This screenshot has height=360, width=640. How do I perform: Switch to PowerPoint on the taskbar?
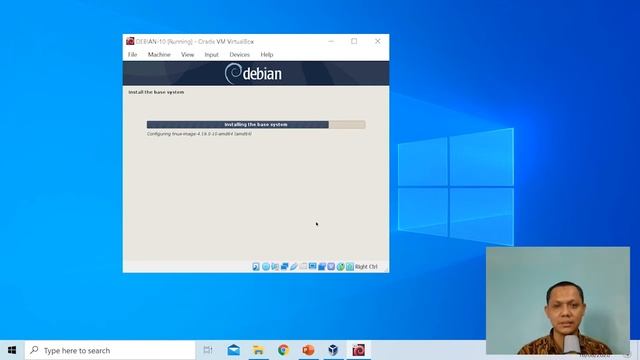tap(308, 350)
